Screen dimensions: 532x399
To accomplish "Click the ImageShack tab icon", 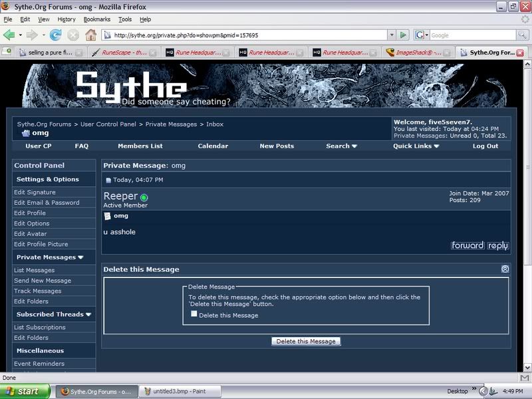I will tap(390, 53).
